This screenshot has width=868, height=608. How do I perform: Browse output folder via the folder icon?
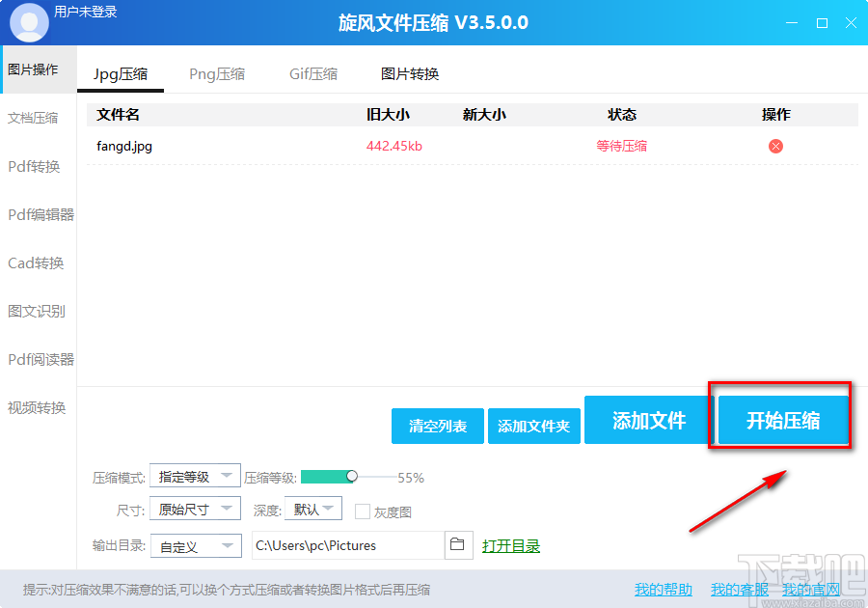pos(458,545)
